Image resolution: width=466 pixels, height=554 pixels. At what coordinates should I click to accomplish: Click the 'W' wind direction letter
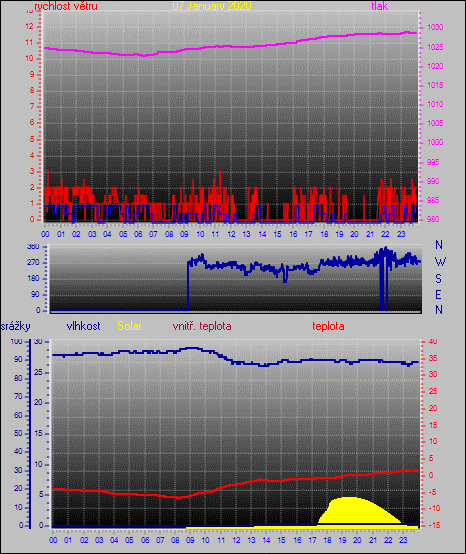pyautogui.click(x=440, y=262)
